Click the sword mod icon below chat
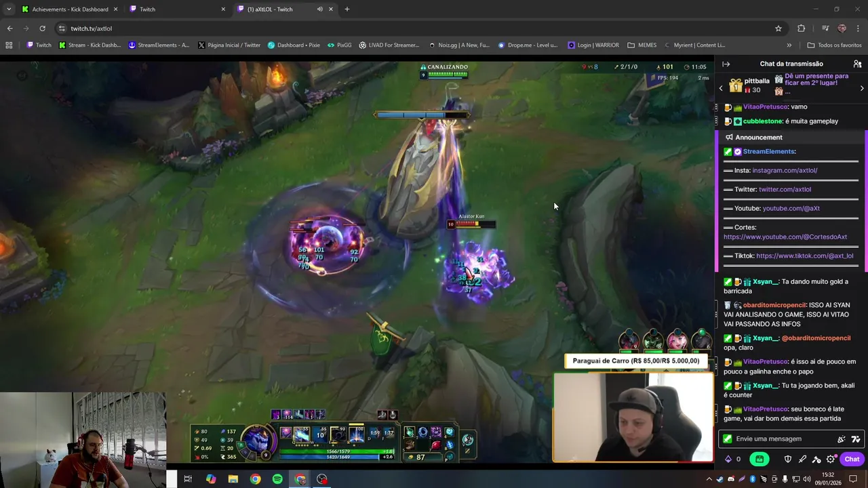 tap(802, 459)
